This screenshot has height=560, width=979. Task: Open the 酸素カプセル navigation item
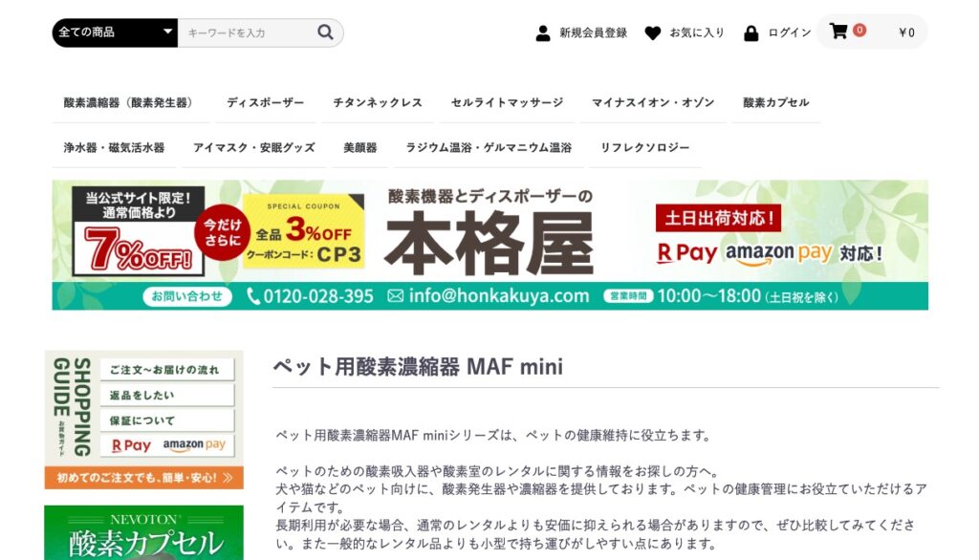775,103
